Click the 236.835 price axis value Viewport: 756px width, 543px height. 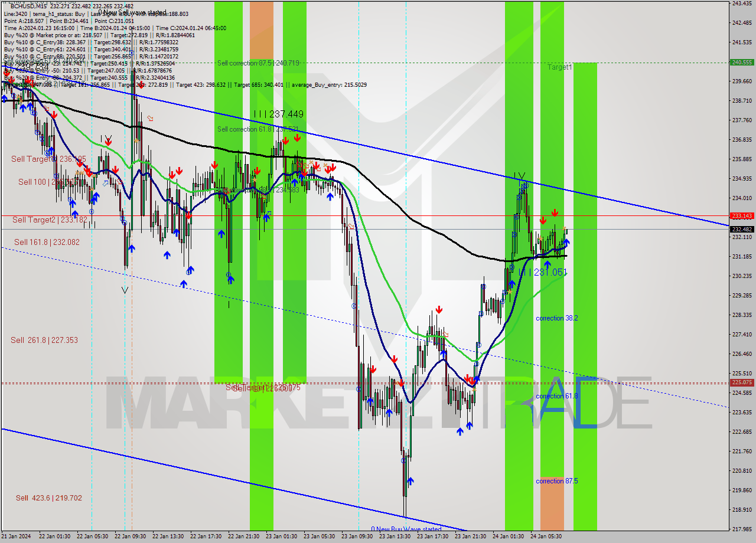pos(742,140)
